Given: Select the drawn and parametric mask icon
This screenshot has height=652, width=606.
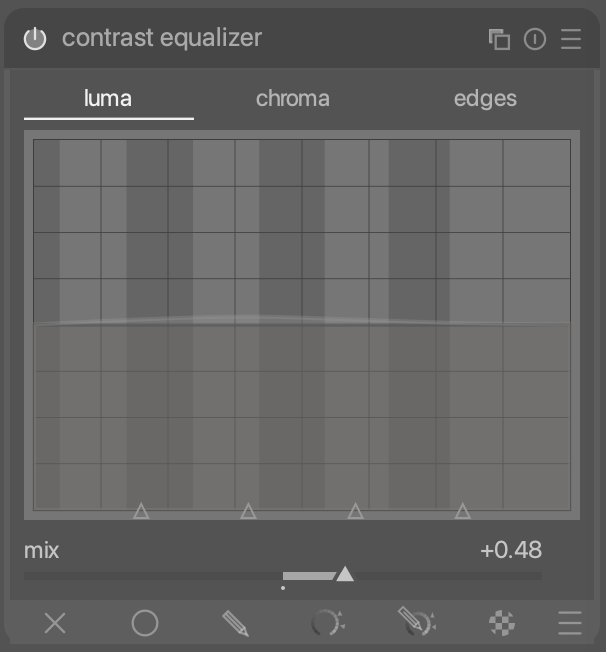Looking at the screenshot, I should tap(416, 624).
